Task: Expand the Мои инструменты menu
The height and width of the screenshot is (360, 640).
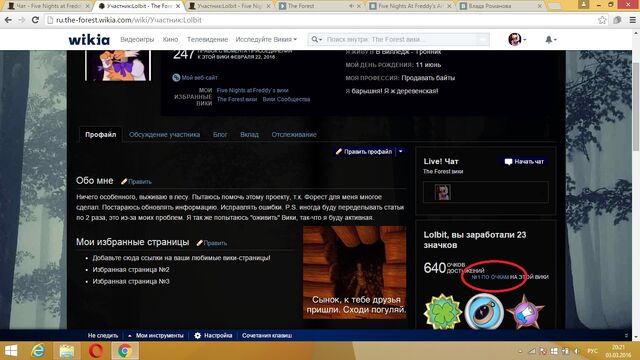Action: pos(156,336)
